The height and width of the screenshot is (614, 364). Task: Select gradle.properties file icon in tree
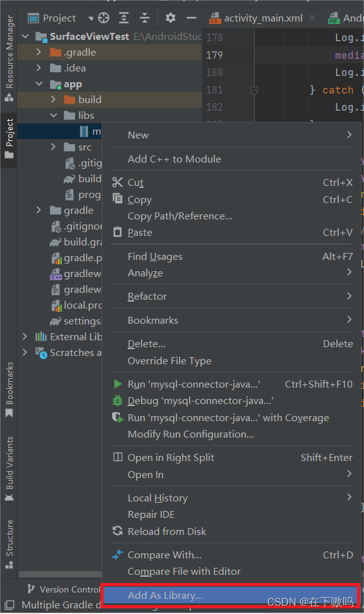(x=57, y=258)
